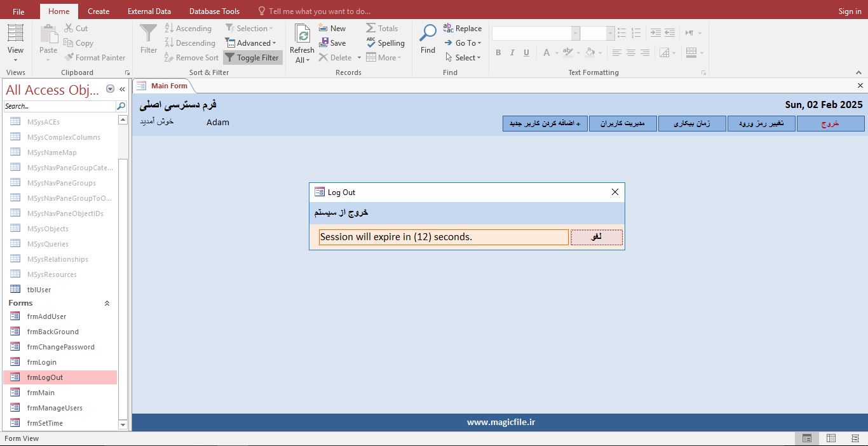
Task: Expand the View dropdown arrow
Action: click(x=15, y=60)
